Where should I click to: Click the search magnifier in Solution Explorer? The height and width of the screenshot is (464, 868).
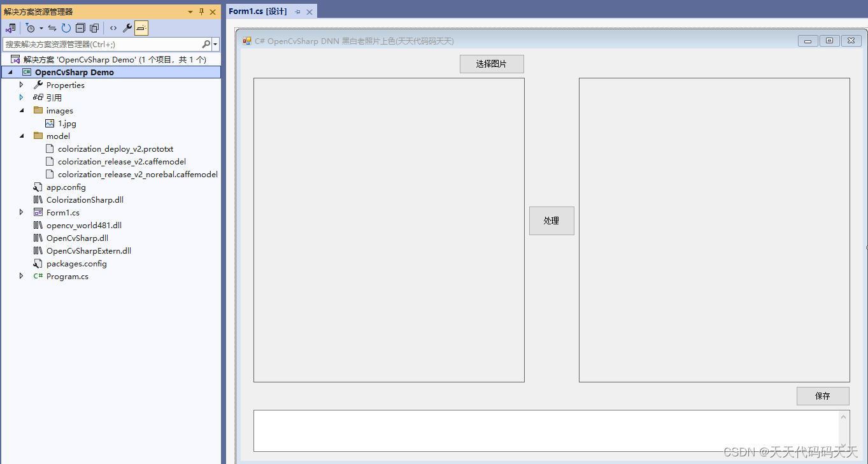(x=205, y=44)
